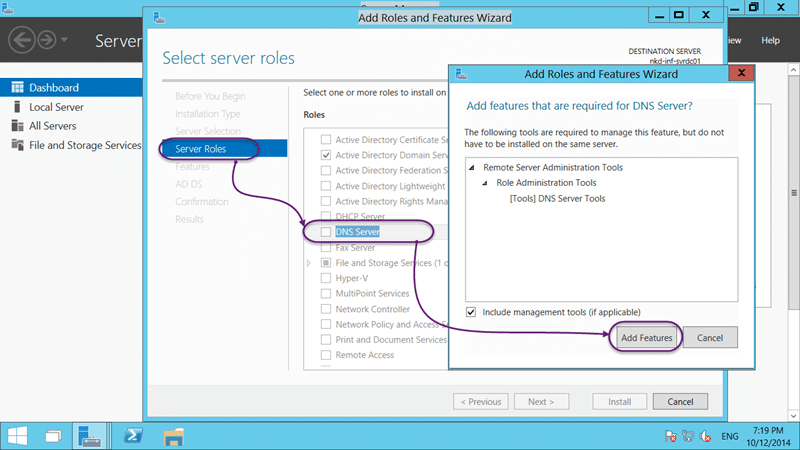Collapse Role Administration Tools node
Screen dimensions: 800x450
click(485, 183)
